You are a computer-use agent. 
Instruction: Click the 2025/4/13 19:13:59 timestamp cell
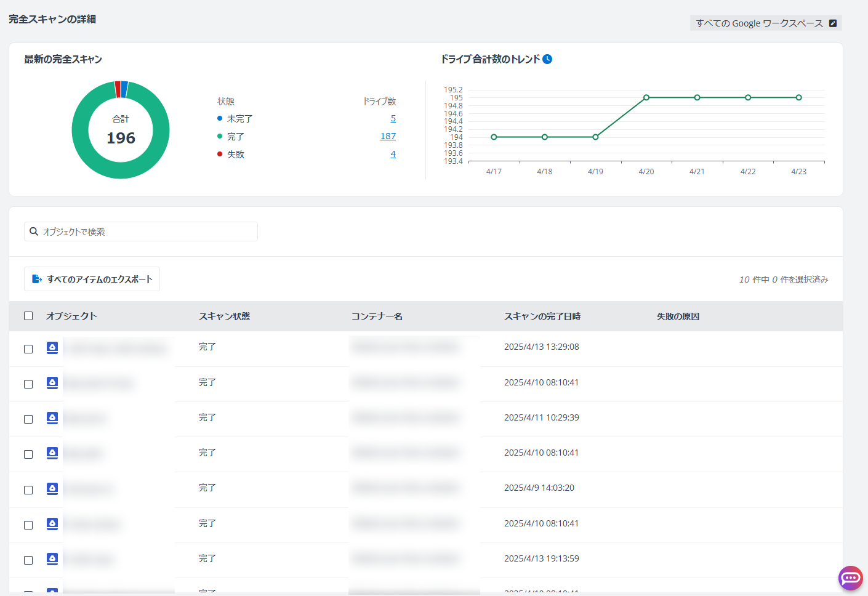[x=542, y=558]
